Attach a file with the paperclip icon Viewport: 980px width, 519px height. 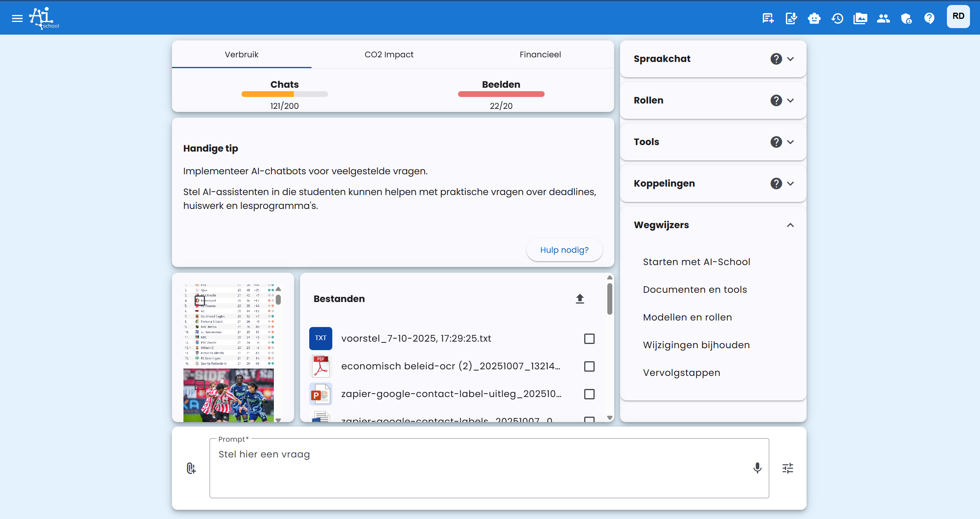(x=191, y=468)
